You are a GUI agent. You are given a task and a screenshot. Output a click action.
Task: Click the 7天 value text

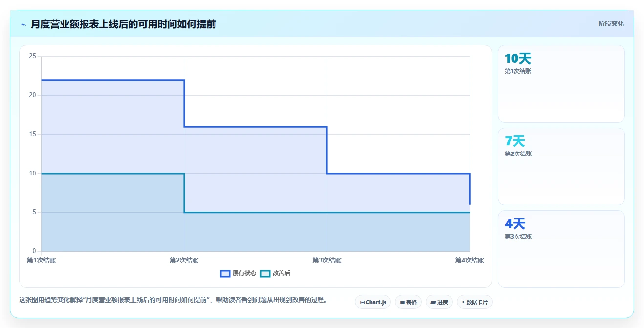coord(515,141)
